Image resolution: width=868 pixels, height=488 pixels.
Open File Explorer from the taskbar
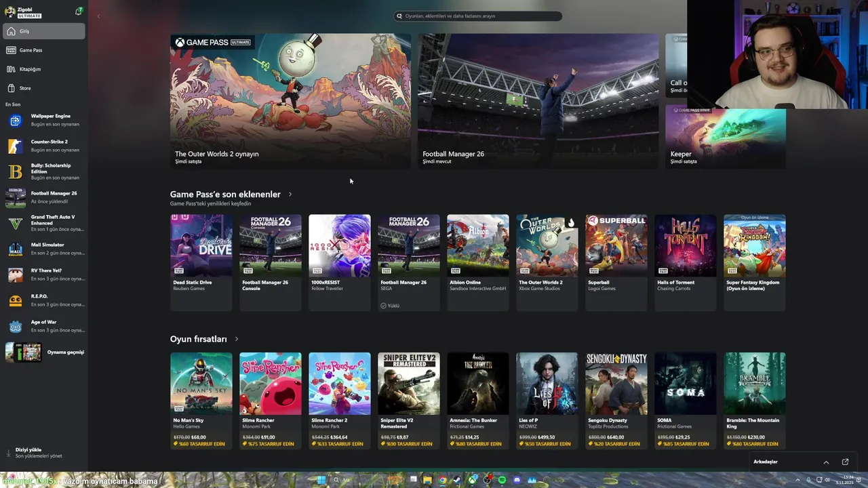click(427, 481)
